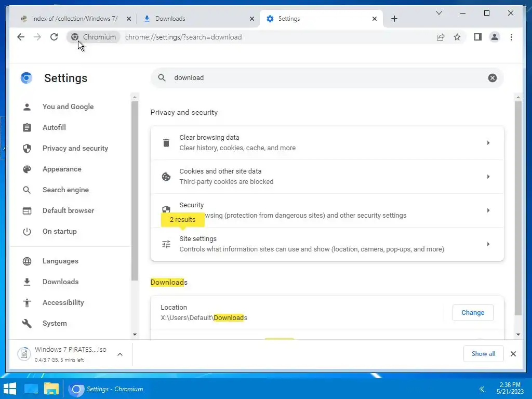Click the address bar URL

[x=183, y=37]
